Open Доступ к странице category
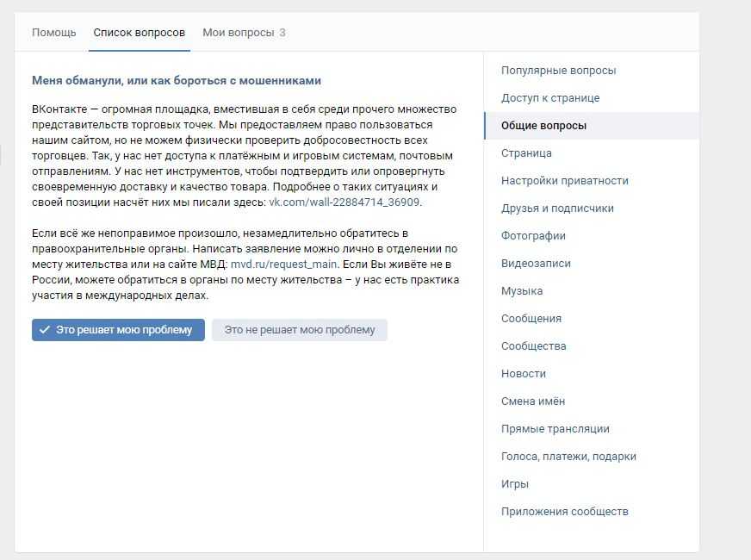Viewport: 751px width, 560px height. tap(592, 97)
